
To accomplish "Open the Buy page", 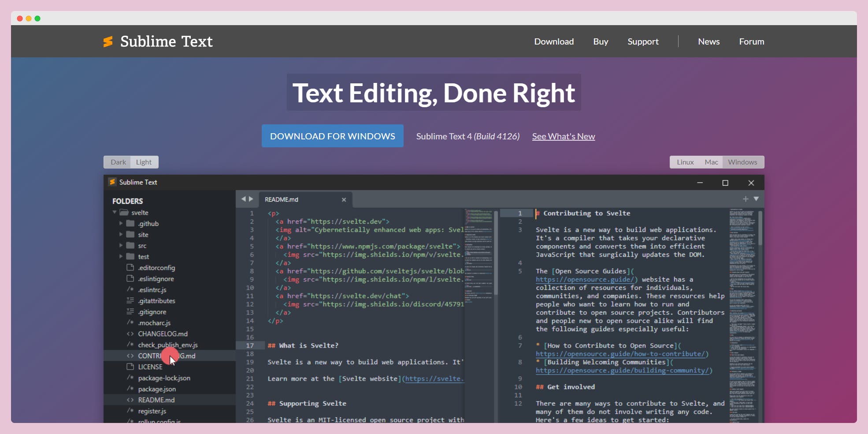I will tap(601, 41).
